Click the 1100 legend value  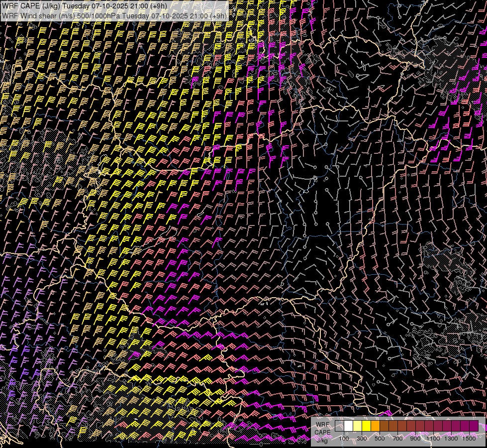pos(433,439)
